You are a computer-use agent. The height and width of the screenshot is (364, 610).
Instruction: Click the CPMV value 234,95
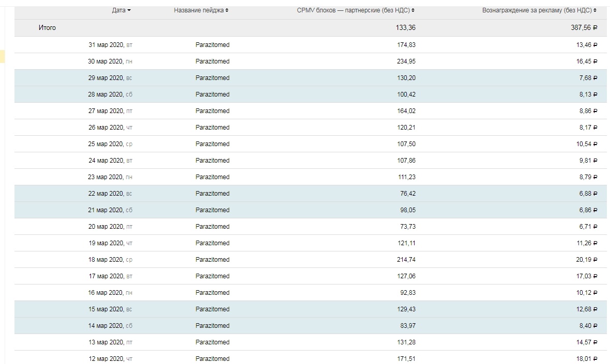(x=406, y=61)
